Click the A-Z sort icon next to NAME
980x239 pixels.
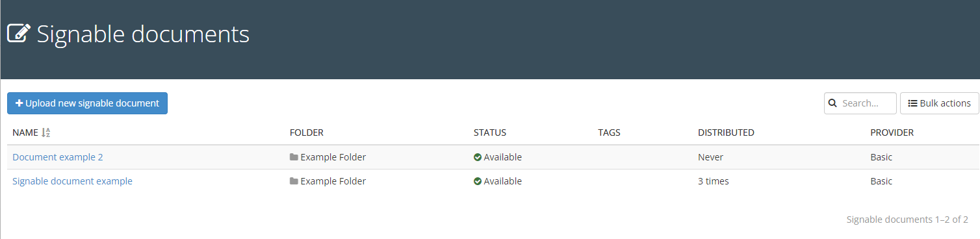[x=46, y=132]
